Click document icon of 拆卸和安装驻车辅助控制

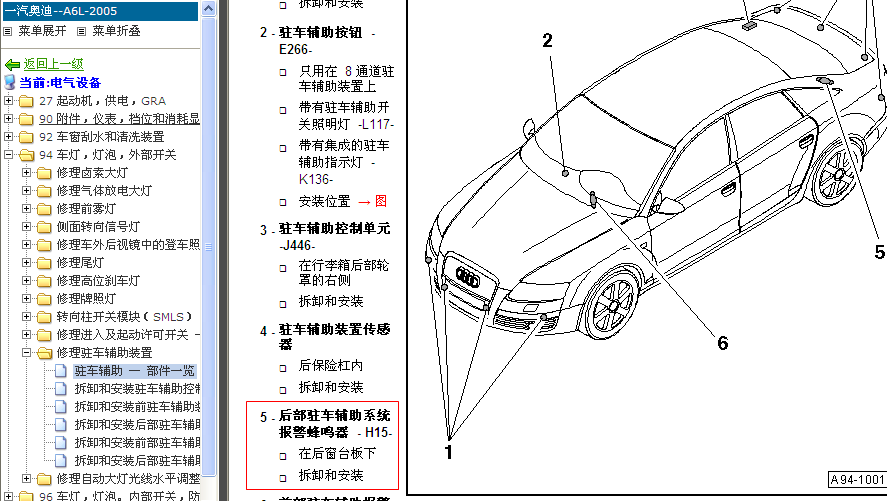[x=61, y=389]
